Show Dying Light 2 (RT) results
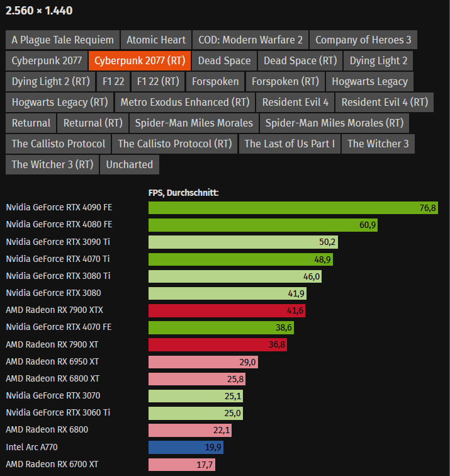450x476 pixels. [51, 82]
